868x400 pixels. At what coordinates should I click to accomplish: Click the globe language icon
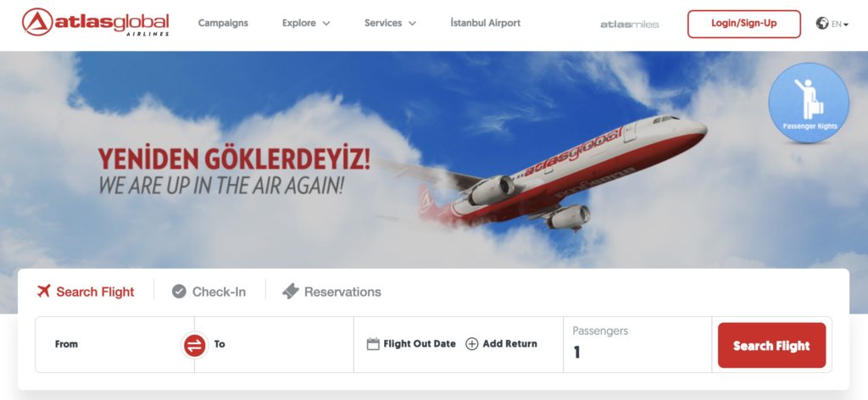click(x=822, y=23)
